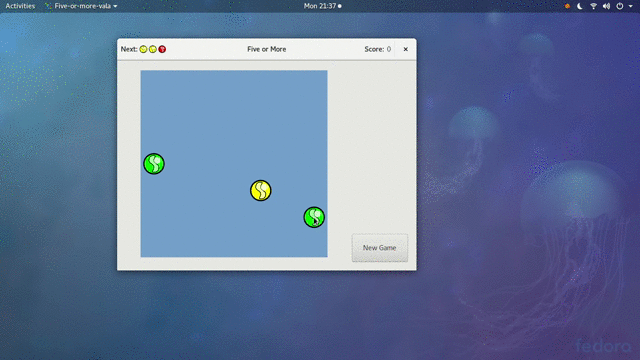The width and height of the screenshot is (640, 360).
Task: Click the Wi-Fi network icon in the top bar
Action: 593,6
